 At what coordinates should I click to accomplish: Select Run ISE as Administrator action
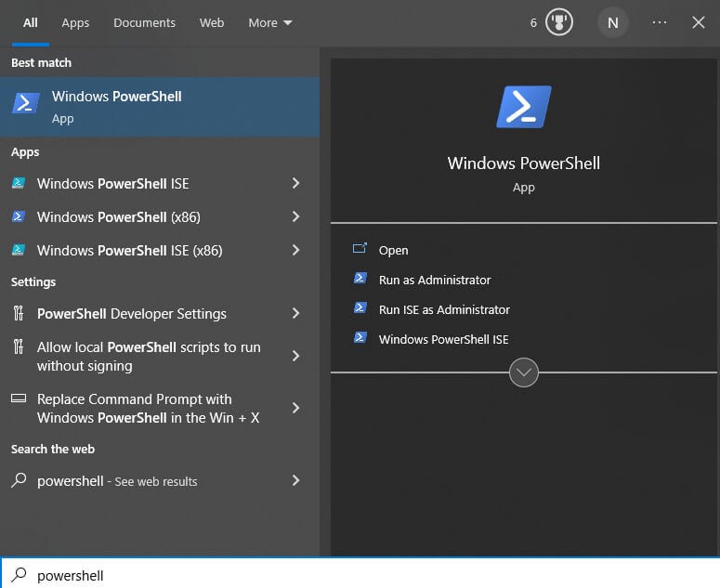tap(444, 309)
